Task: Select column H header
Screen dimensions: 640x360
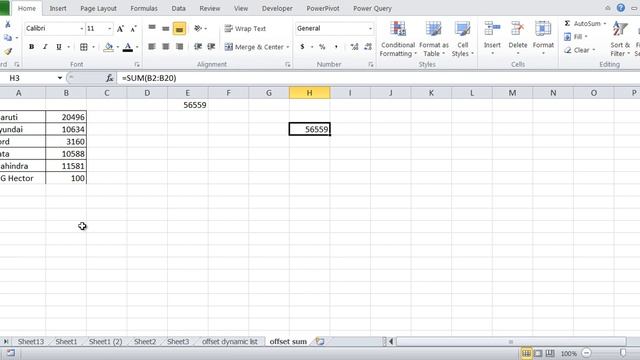Action: (309, 93)
